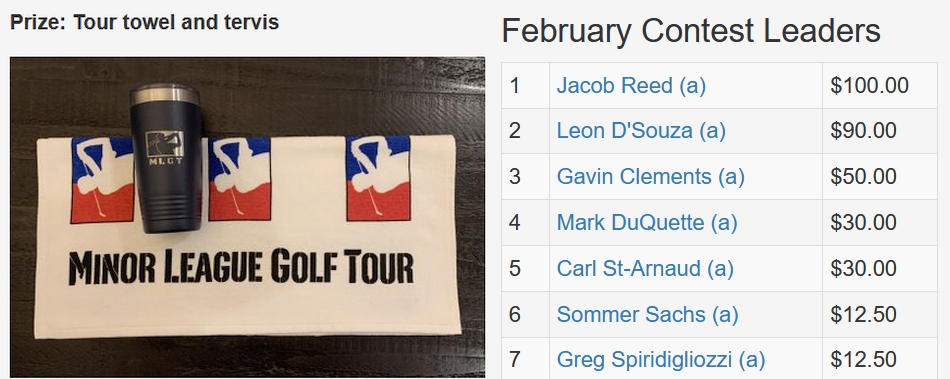Click the Sommer Sachs player link
Viewport: 950px width, 379px height.
[x=647, y=314]
